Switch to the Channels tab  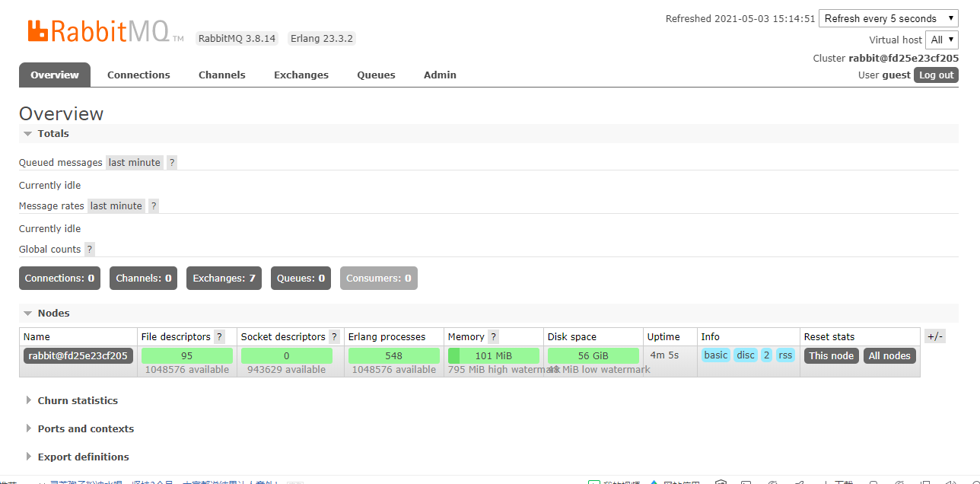coord(222,75)
